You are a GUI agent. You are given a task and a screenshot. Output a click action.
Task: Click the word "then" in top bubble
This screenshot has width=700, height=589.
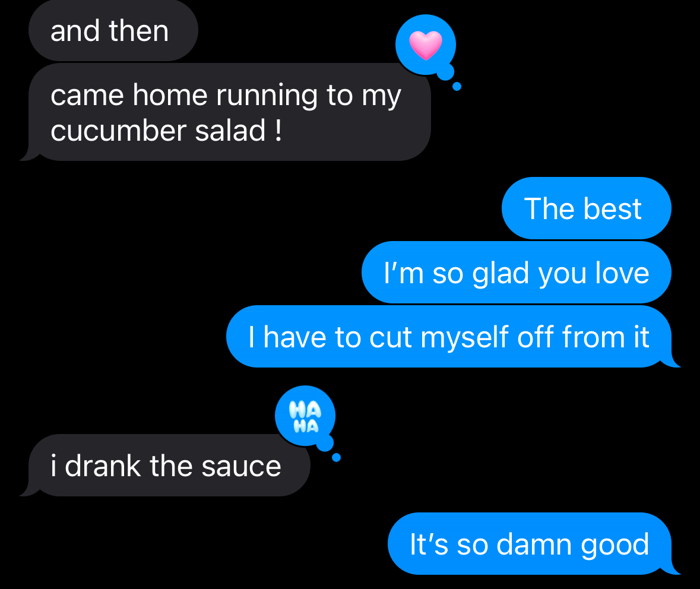click(139, 31)
